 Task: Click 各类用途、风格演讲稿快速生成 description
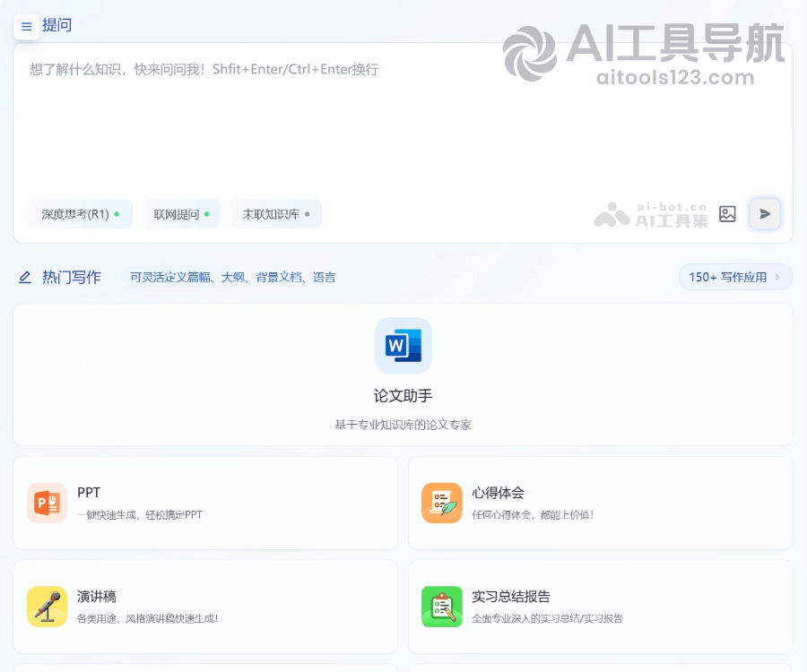147,618
